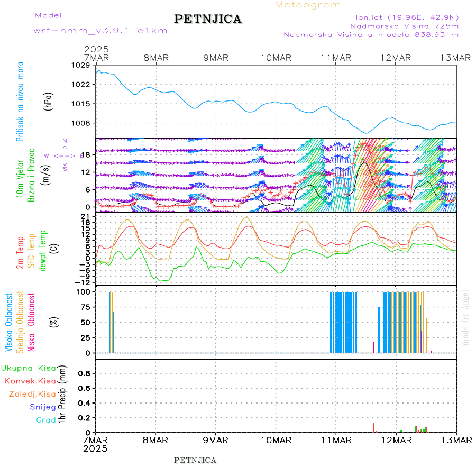Click the orange 'Srednja Oblacnost' label
The height and width of the screenshot is (476, 476).
click(x=20, y=323)
